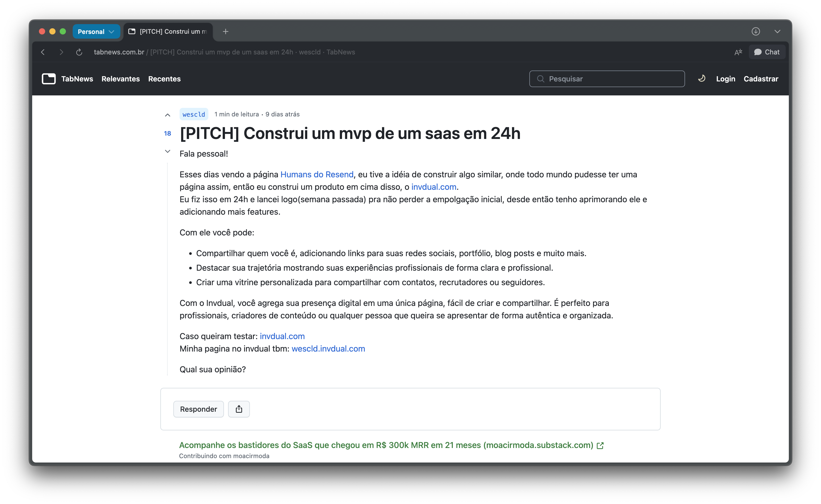Go back to previous page
Image resolution: width=821 pixels, height=504 pixels.
click(x=43, y=52)
